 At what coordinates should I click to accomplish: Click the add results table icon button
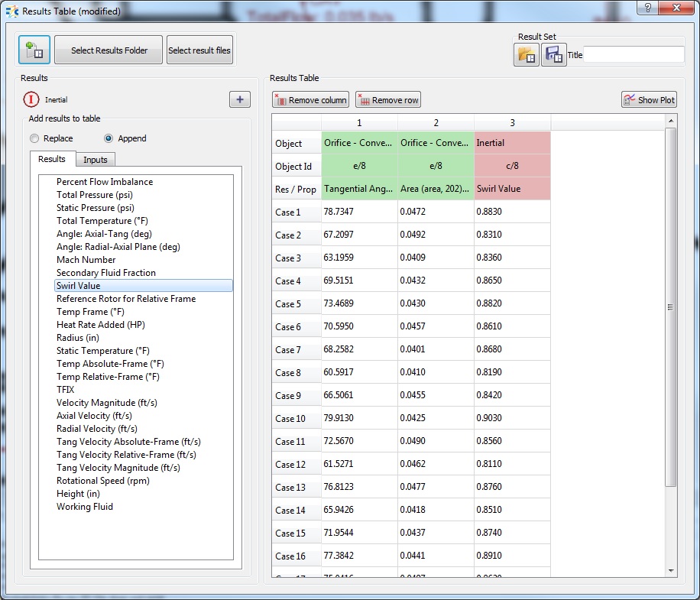34,50
